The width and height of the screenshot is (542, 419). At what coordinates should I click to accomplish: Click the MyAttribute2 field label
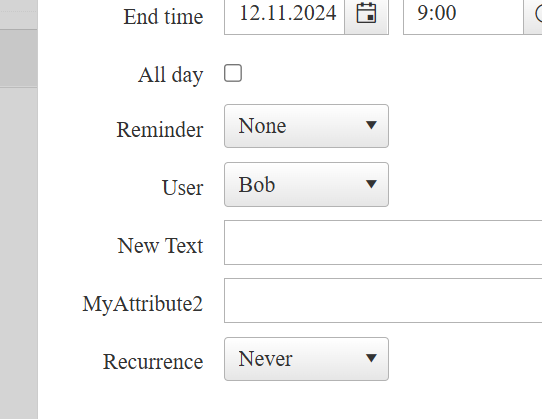(143, 305)
